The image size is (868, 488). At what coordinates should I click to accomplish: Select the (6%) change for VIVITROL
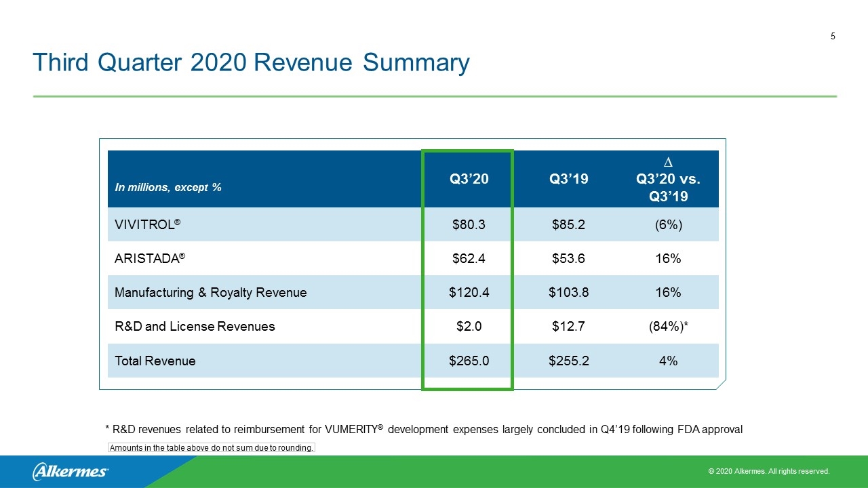coord(668,224)
